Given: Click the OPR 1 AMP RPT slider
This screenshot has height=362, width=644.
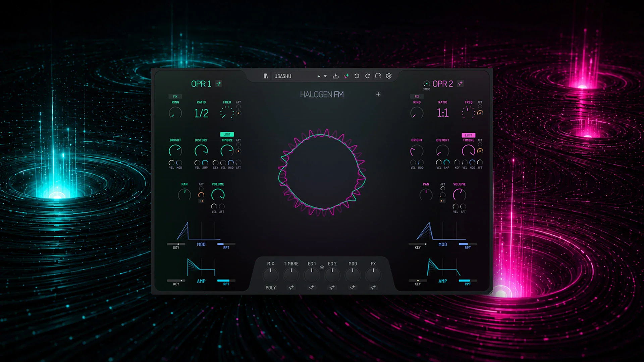Looking at the screenshot, I should [226, 281].
